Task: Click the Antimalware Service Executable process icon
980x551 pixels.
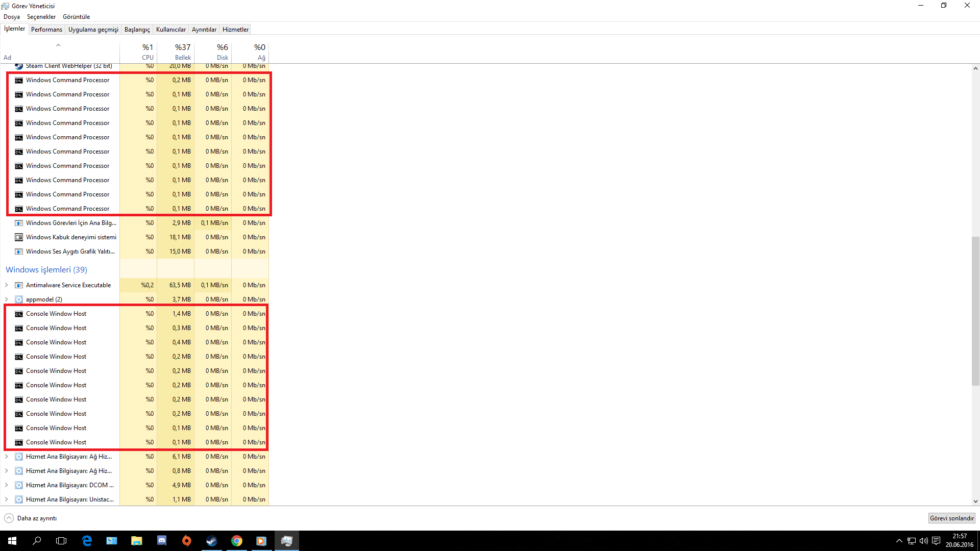Action: pos(19,285)
